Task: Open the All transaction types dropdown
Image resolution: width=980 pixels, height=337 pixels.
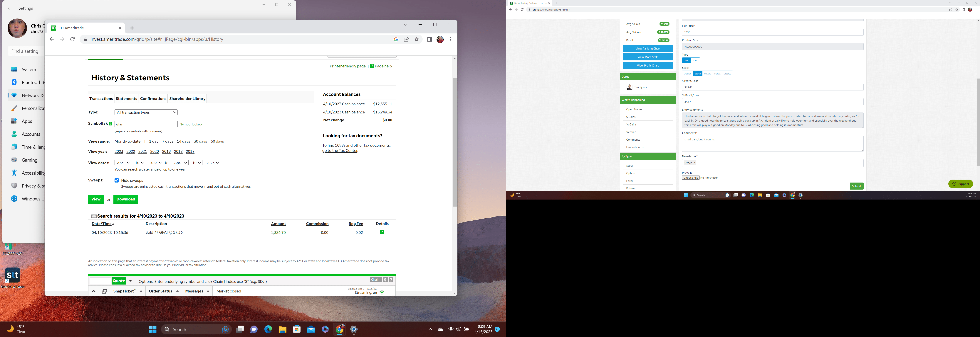Action: tap(146, 112)
